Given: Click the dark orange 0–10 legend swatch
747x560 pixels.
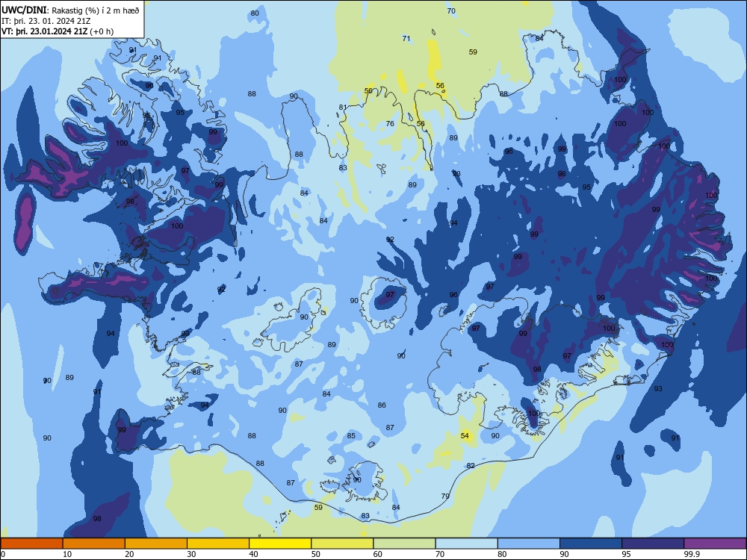Looking at the screenshot, I should tap(31, 544).
